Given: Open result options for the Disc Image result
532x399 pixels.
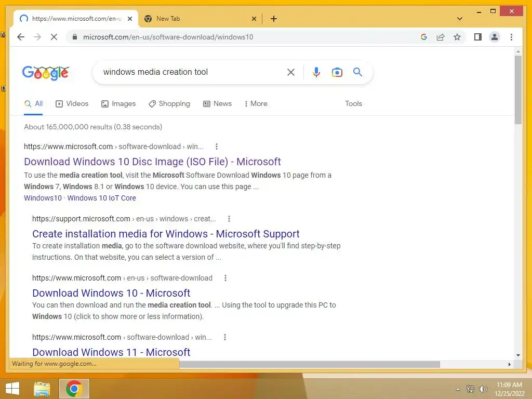Looking at the screenshot, I should tap(217, 147).
